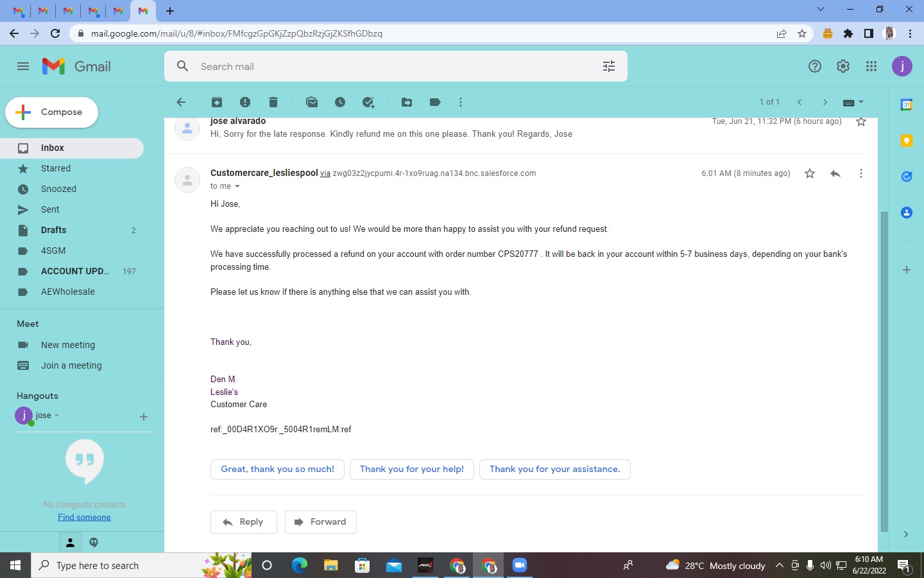The height and width of the screenshot is (578, 924).
Task: Open more options on Customercare message
Action: tap(861, 173)
